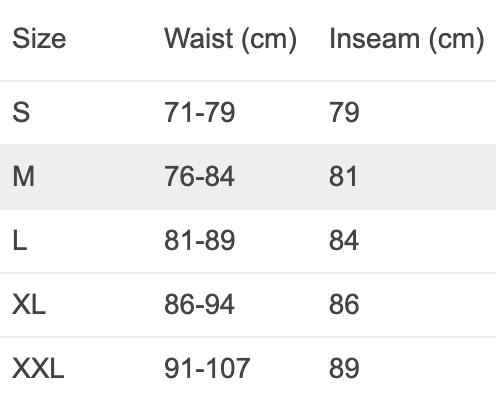Click empty space right of XXL inseam
This screenshot has width=496, height=396.
428,368
